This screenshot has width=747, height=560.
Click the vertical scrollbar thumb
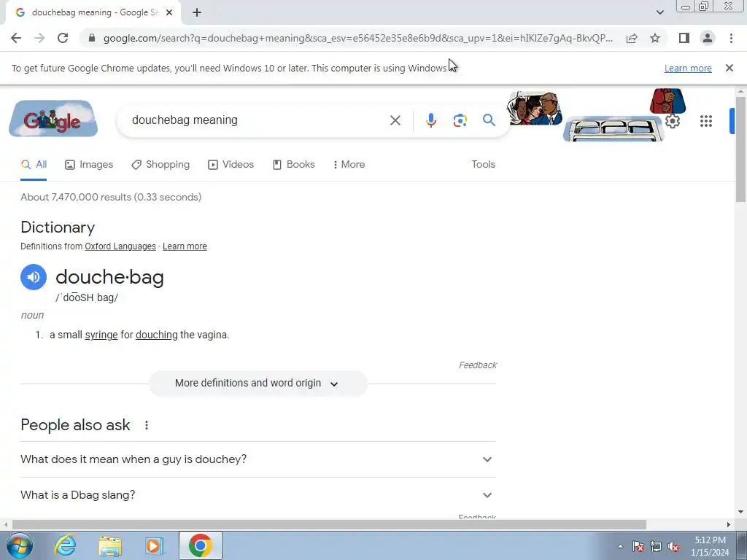(x=740, y=149)
